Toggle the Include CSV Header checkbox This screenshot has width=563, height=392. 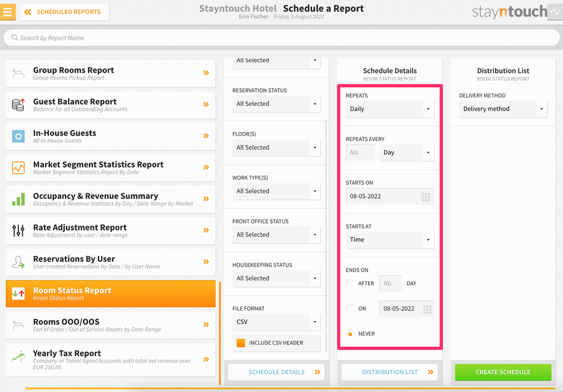pyautogui.click(x=241, y=343)
